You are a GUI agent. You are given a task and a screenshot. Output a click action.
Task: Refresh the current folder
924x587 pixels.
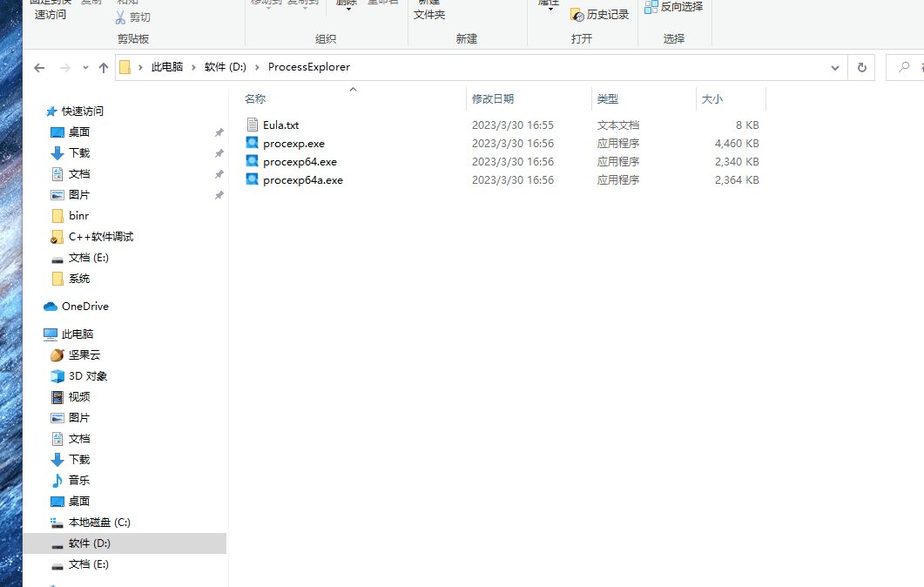tap(861, 67)
